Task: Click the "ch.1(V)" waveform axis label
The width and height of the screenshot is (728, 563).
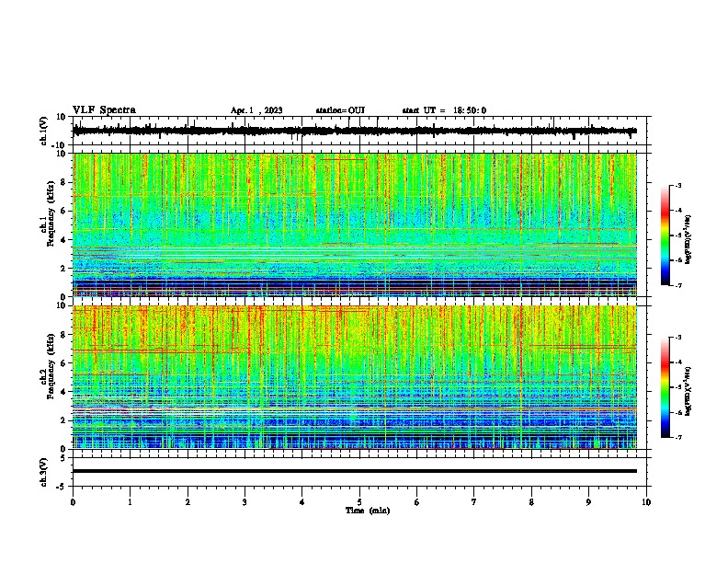Action: tap(44, 131)
